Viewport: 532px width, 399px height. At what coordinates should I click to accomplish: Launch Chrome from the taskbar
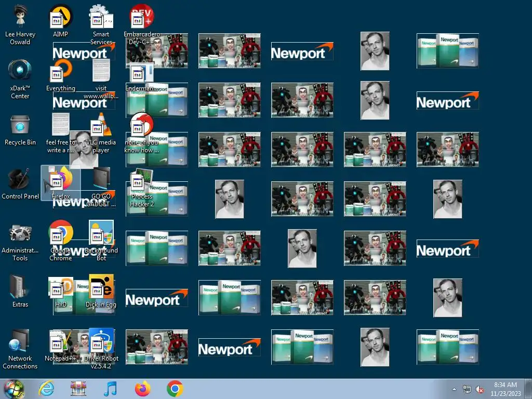coord(175,389)
